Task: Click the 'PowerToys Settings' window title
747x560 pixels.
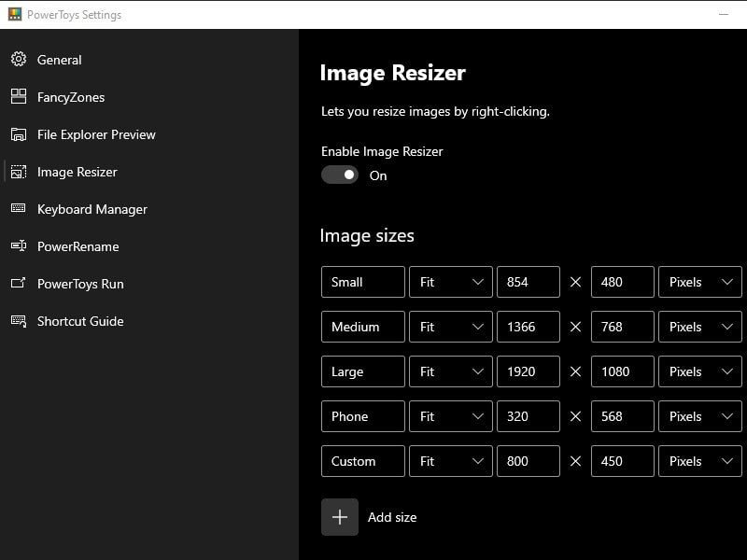Action: [75, 15]
